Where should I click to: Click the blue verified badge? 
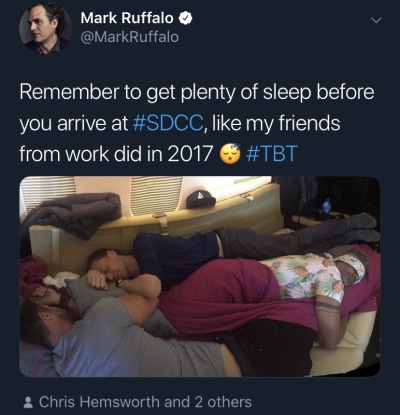coord(186,18)
